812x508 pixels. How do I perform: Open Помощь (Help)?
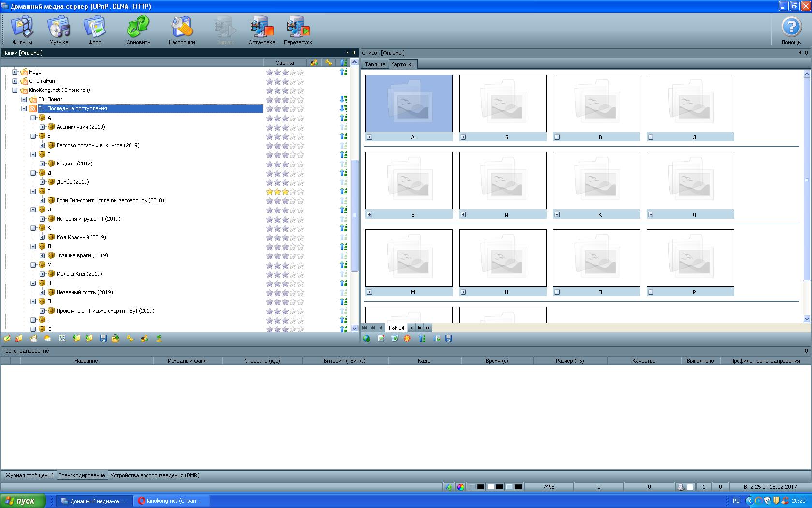click(791, 30)
